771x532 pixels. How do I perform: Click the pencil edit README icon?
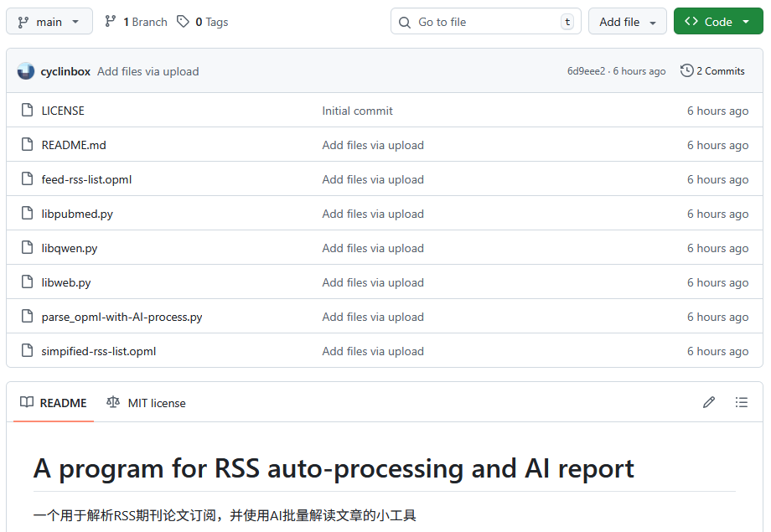[709, 403]
